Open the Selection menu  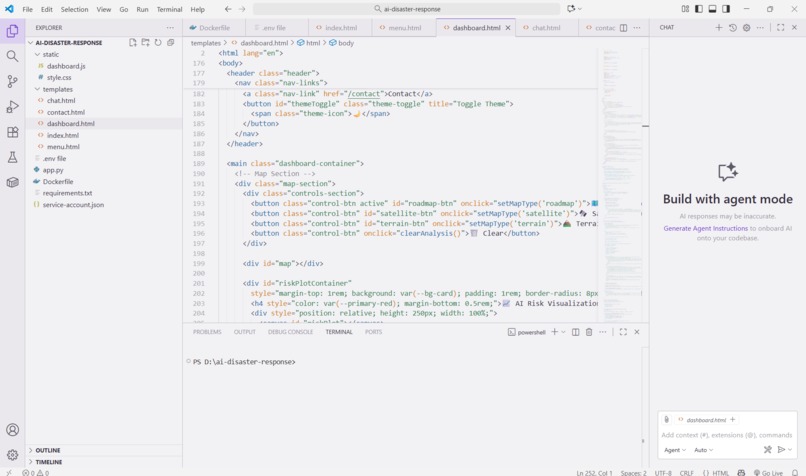coord(75,9)
